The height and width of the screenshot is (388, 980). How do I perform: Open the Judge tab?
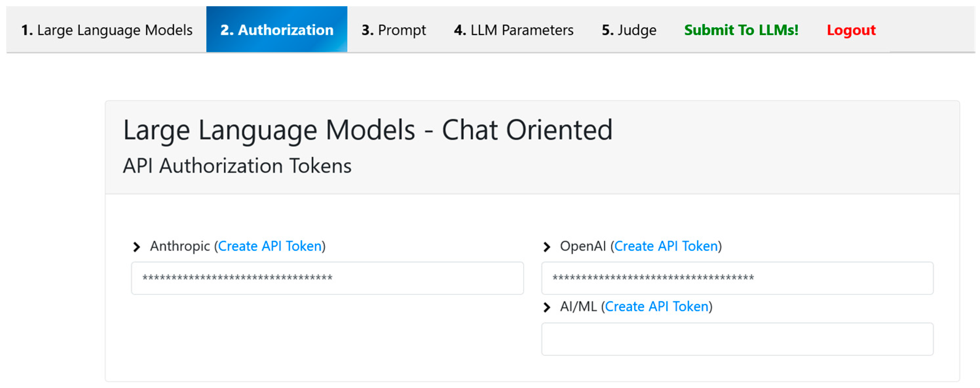629,30
